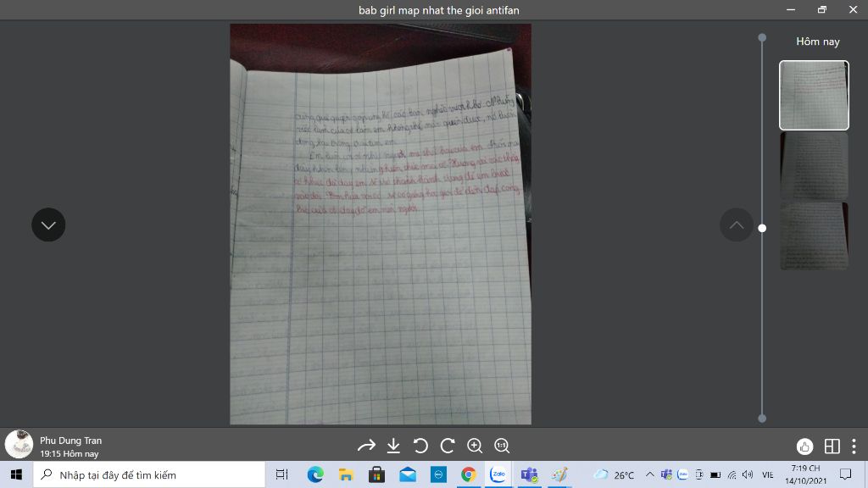This screenshot has height=488, width=868.
Task: Toggle the thumbnail side panel layout
Action: pyautogui.click(x=832, y=446)
